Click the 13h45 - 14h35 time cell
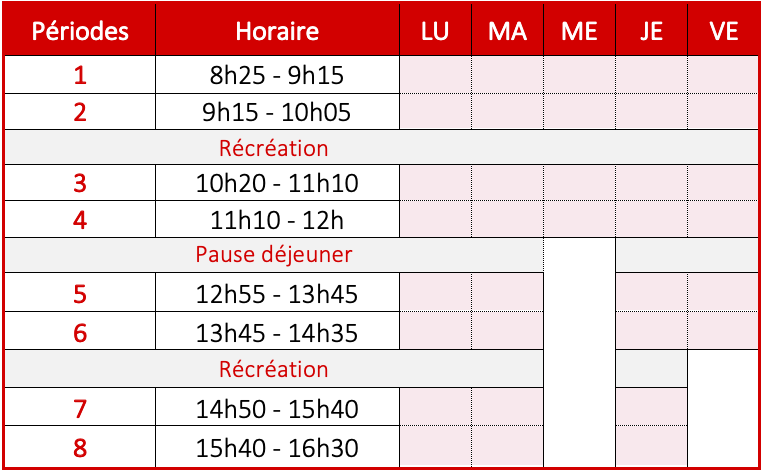 tap(277, 330)
